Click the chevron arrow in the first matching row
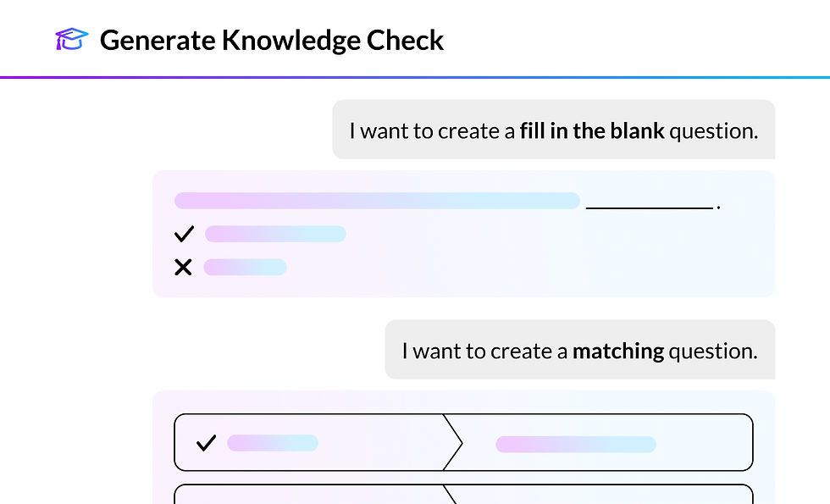The width and height of the screenshot is (830, 504). click(455, 442)
